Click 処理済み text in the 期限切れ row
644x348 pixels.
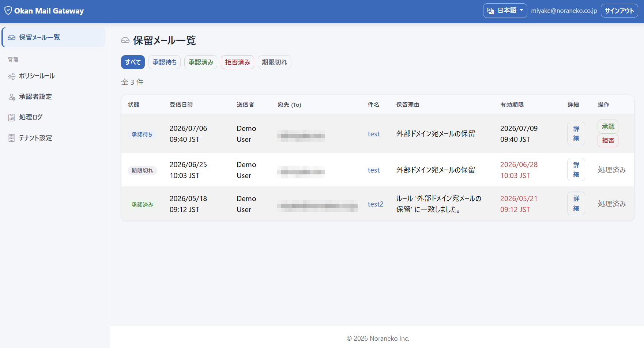(x=612, y=170)
